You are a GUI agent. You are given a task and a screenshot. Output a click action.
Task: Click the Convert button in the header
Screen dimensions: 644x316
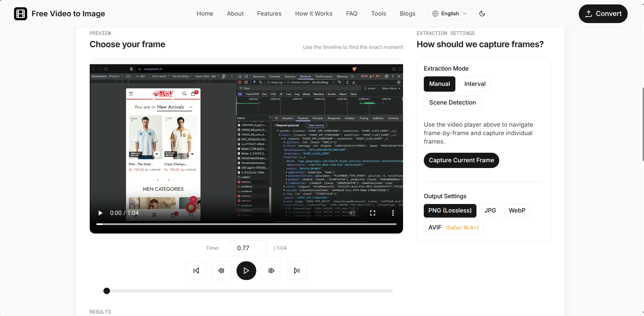(603, 14)
